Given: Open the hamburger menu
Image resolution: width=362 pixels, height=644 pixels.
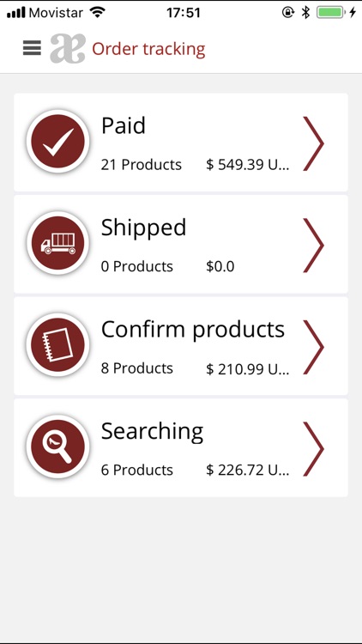Looking at the screenshot, I should [x=32, y=48].
